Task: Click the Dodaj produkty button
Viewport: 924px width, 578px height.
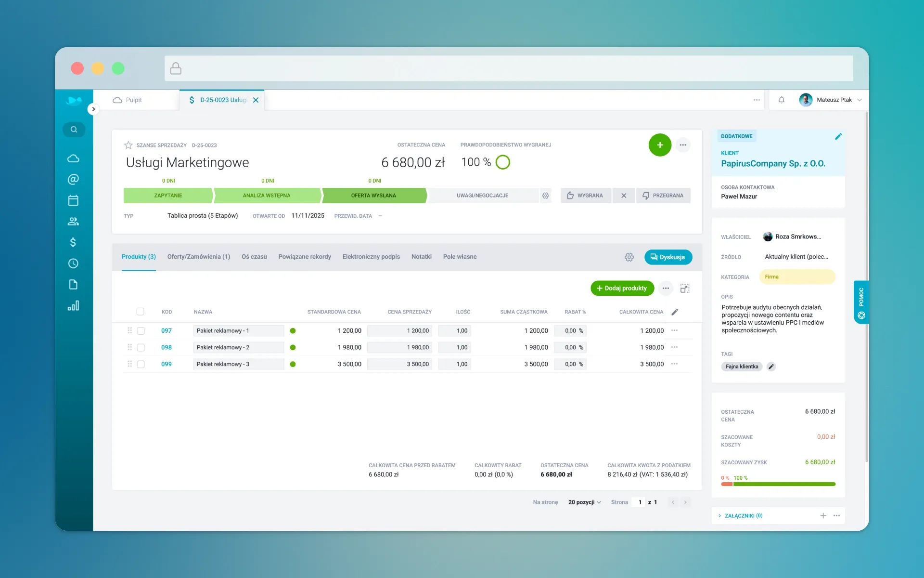Action: (x=622, y=288)
